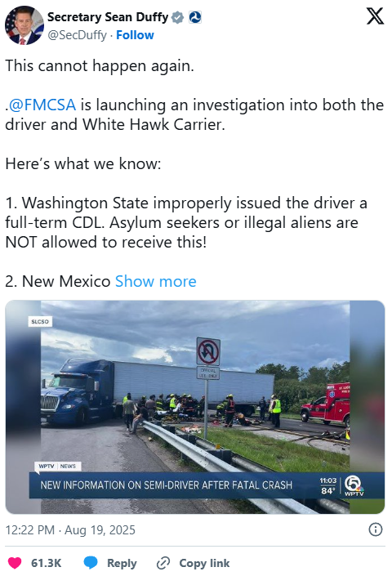This screenshot has width=392, height=576.
Task: Open Secretary Sean Duffy's profile picture
Action: 24,25
